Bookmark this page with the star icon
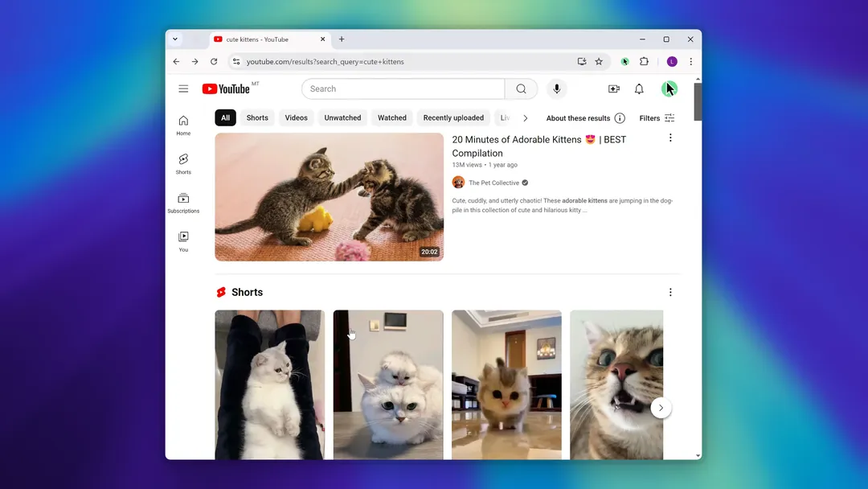 coord(599,62)
